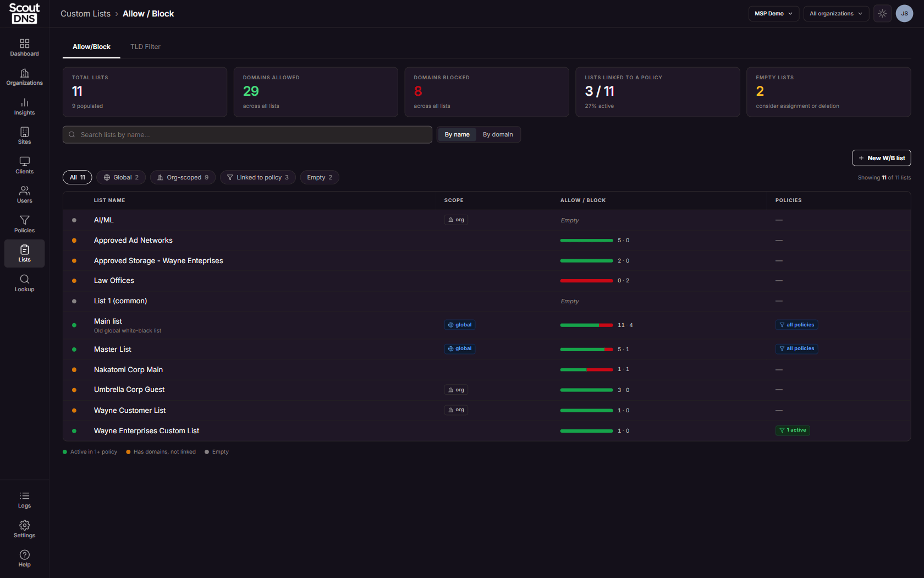
Task: Open Logs from the sidebar
Action: pos(24,500)
